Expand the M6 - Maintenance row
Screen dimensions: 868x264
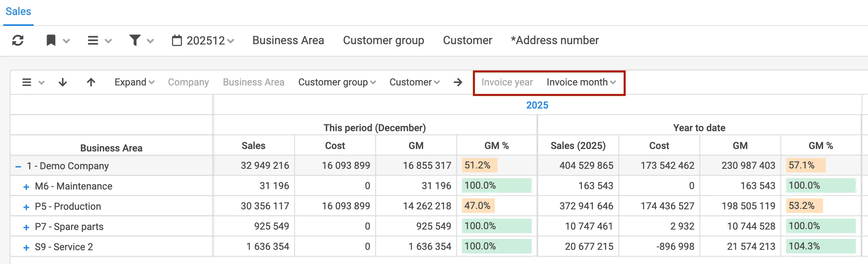tap(26, 187)
